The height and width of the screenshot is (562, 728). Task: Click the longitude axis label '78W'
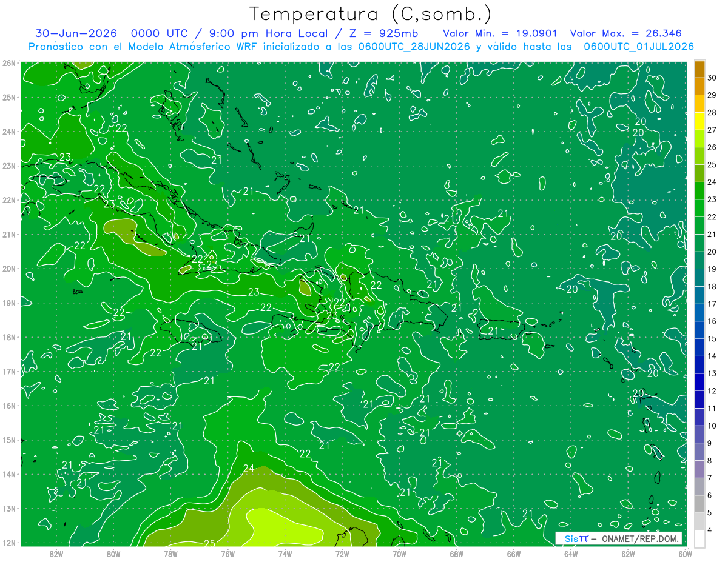point(170,554)
